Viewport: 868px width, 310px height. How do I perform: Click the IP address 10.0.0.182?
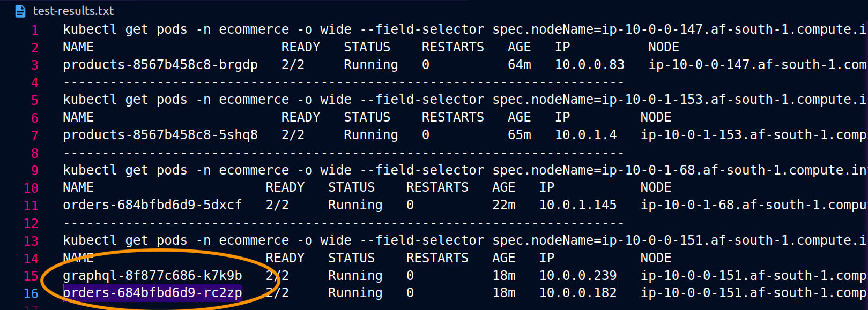coord(578,293)
